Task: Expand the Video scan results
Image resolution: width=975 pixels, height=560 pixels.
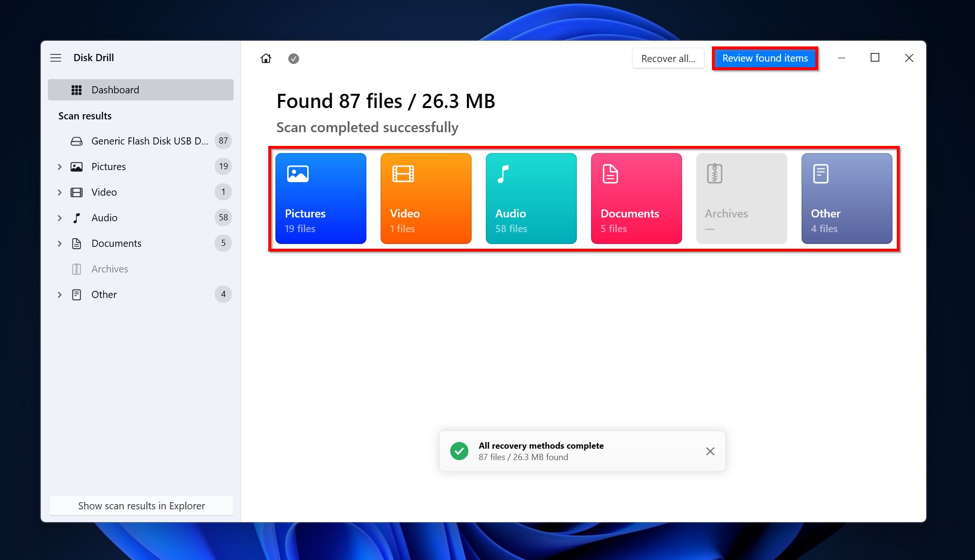Action: click(x=60, y=192)
